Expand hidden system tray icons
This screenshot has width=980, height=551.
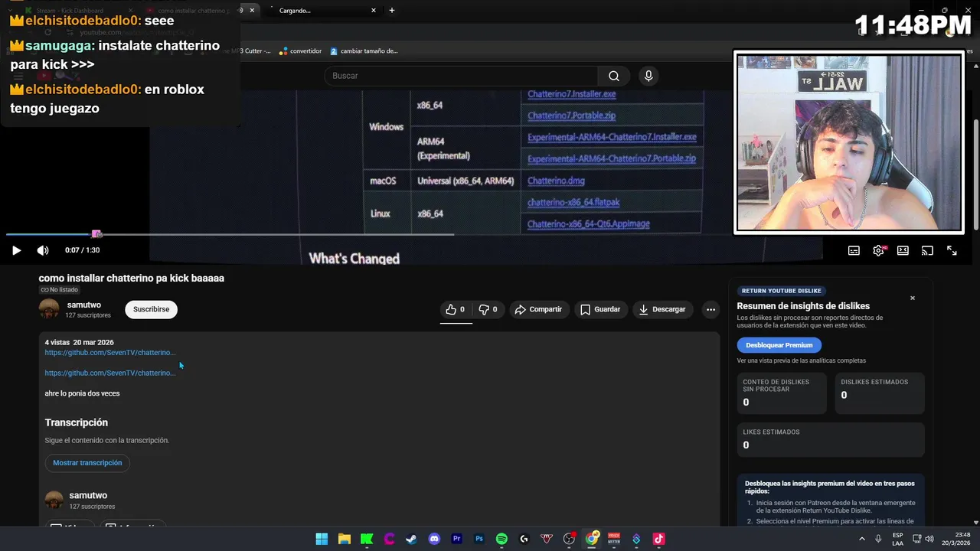[x=862, y=539]
